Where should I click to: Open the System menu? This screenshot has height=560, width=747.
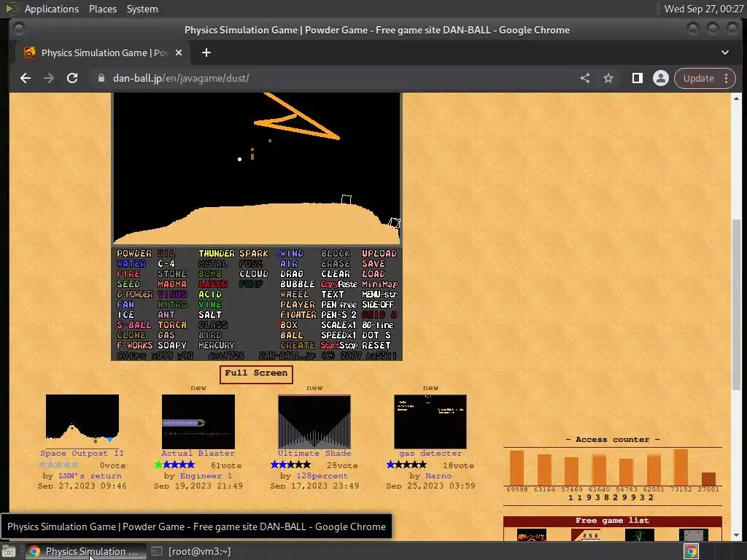pos(142,9)
